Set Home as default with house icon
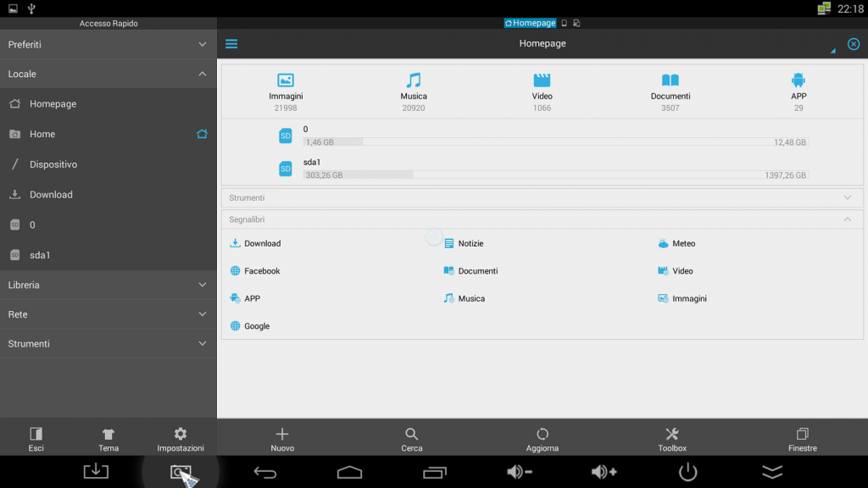The image size is (868, 488). coord(202,134)
